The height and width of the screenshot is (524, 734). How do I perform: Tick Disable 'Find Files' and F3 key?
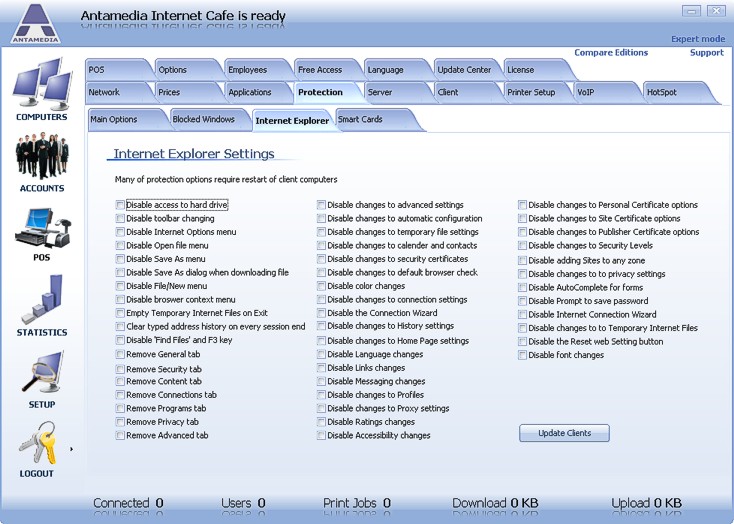point(120,340)
